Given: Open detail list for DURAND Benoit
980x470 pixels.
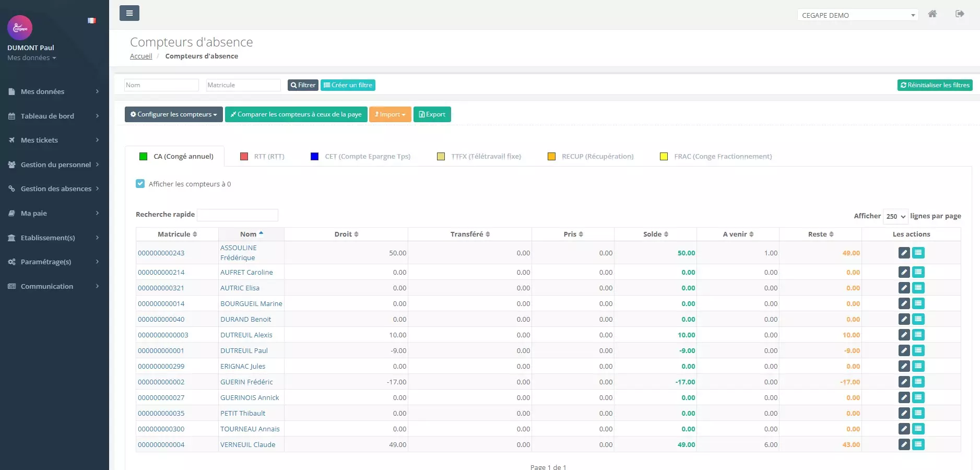Looking at the screenshot, I should (918, 319).
